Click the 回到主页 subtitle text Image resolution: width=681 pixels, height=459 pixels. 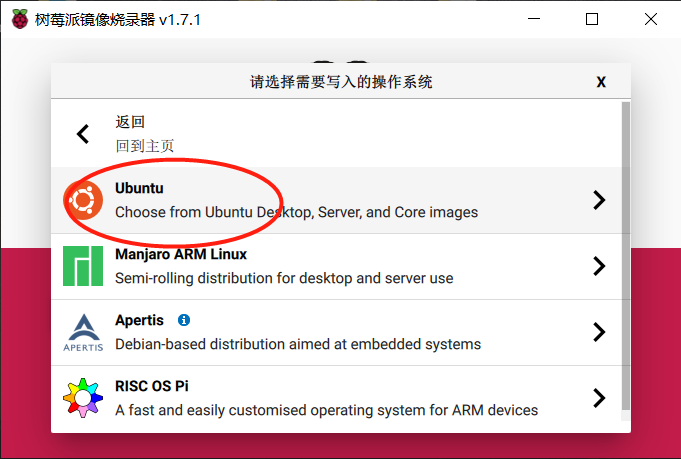pyautogui.click(x=145, y=146)
